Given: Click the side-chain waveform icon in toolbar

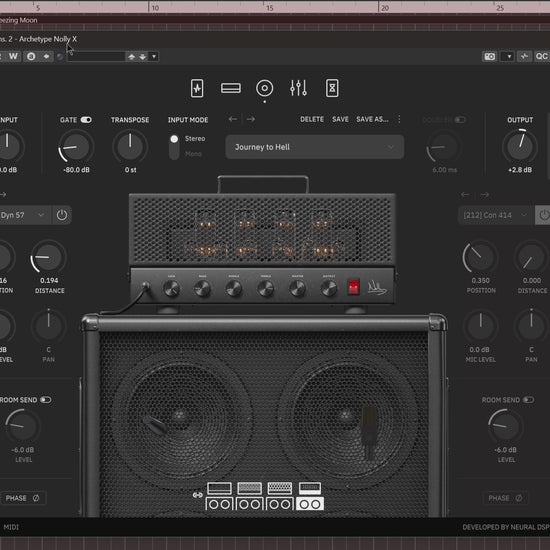Looking at the screenshot, I should pos(524,57).
